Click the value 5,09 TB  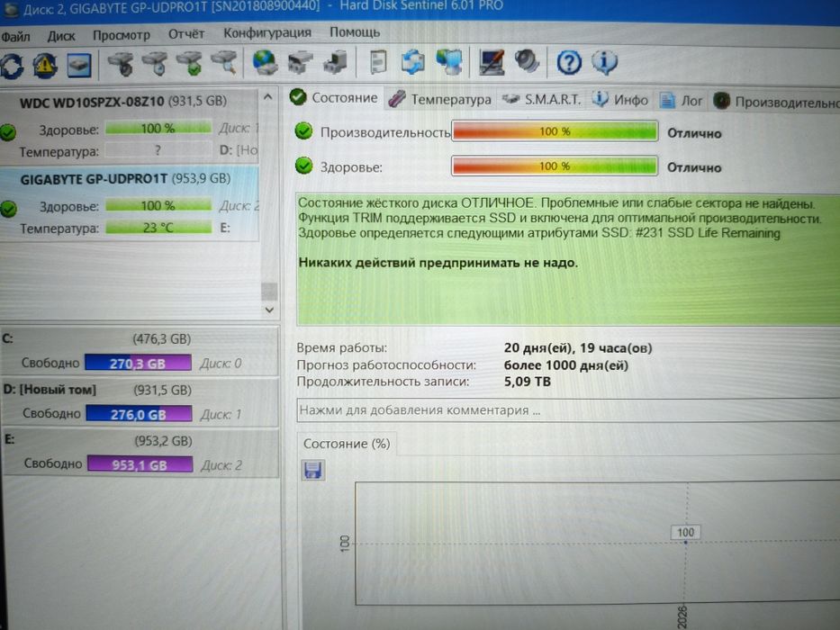tap(528, 382)
